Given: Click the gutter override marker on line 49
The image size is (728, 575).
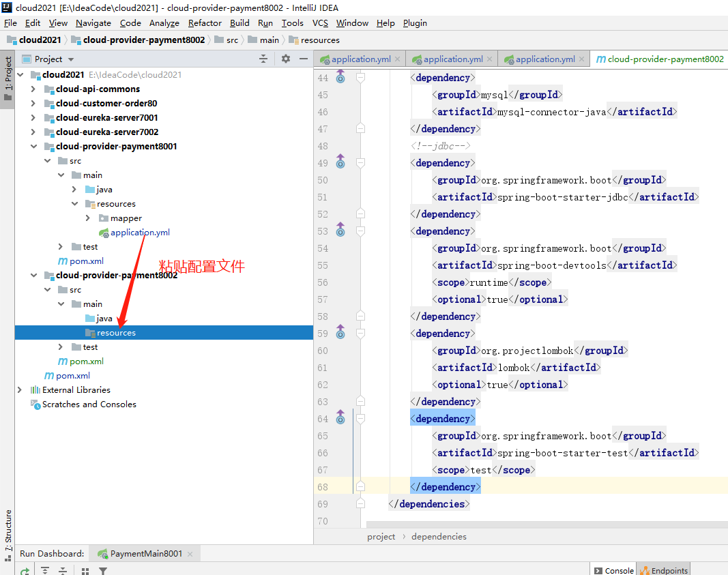Looking at the screenshot, I should (340, 162).
